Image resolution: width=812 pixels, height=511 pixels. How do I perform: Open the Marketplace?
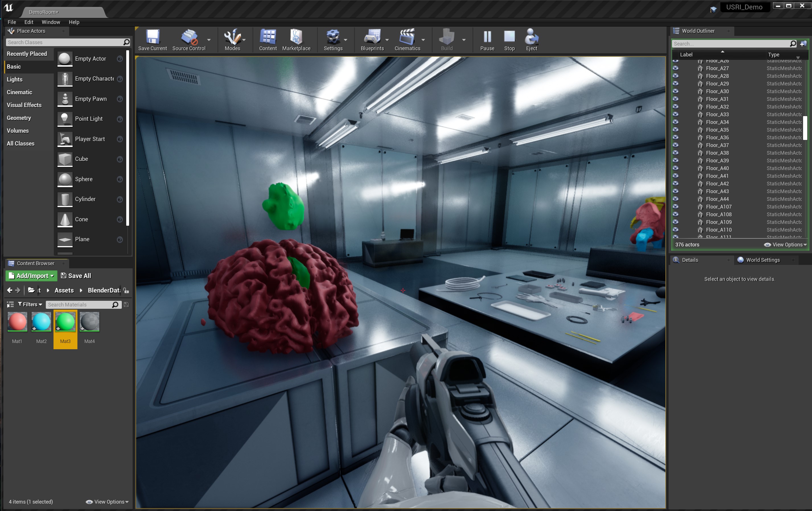tap(296, 37)
